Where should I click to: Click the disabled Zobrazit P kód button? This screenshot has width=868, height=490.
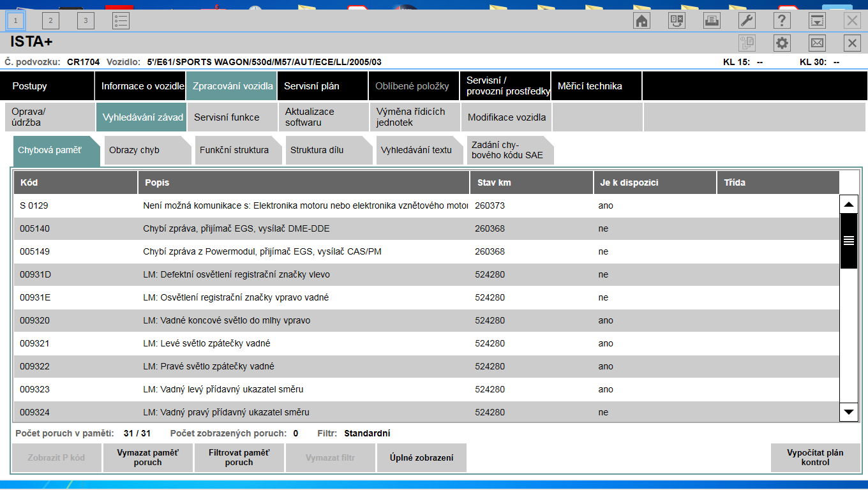click(57, 458)
